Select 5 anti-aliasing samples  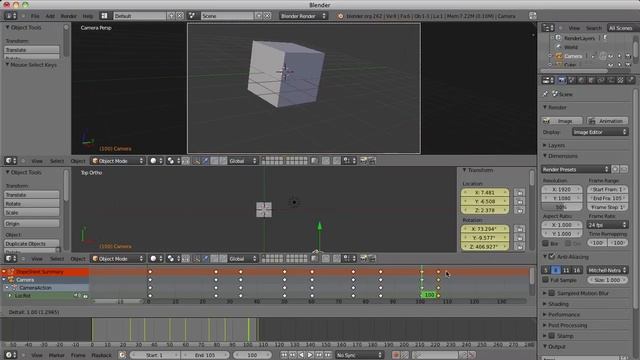[x=546, y=270]
